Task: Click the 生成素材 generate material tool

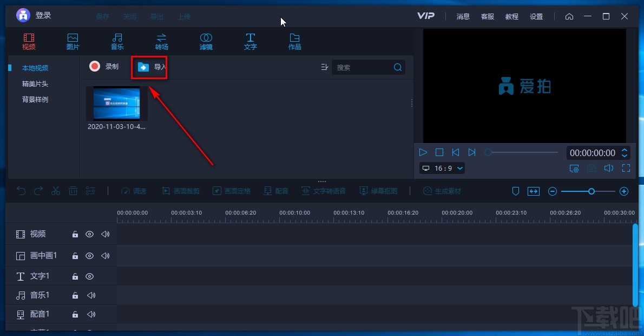Action: pyautogui.click(x=442, y=191)
